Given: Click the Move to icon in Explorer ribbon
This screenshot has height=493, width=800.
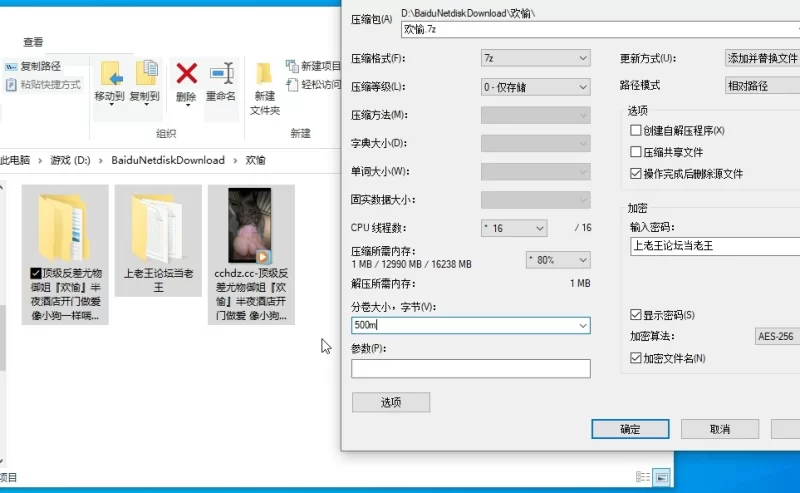Looking at the screenshot, I should point(111,75).
